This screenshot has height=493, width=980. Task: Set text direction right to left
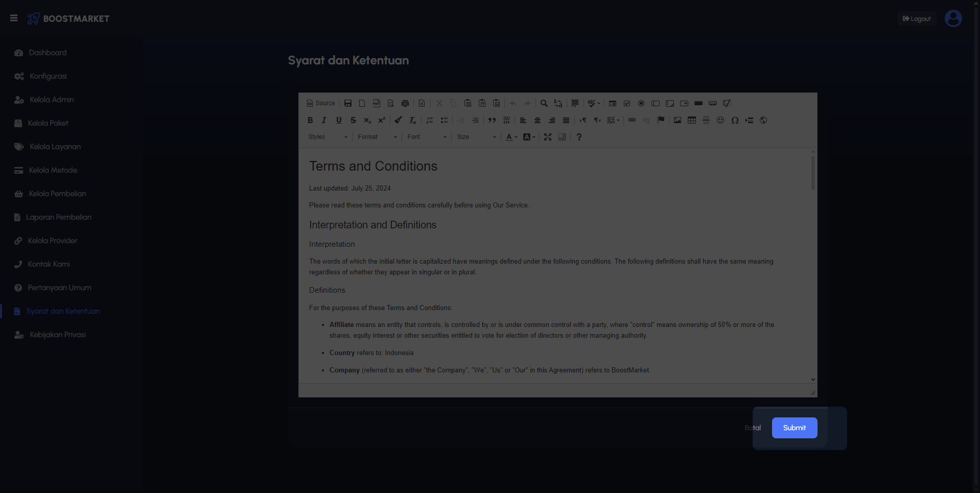click(x=597, y=120)
